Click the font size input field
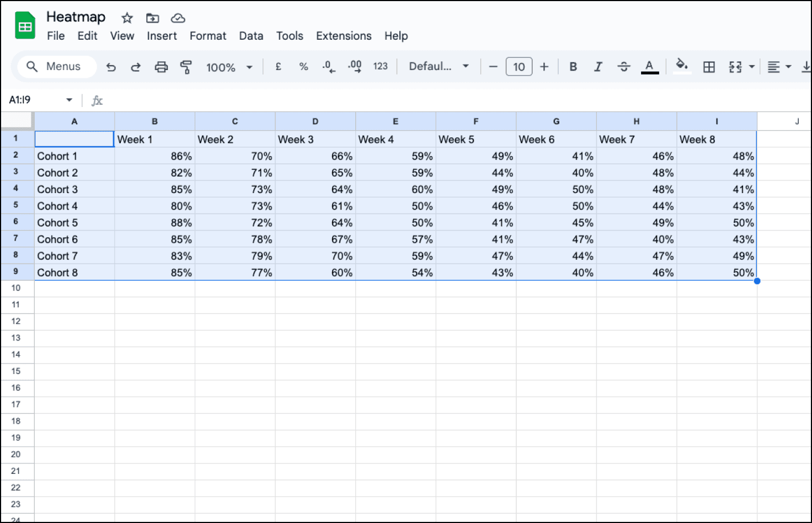812x523 pixels. point(519,67)
